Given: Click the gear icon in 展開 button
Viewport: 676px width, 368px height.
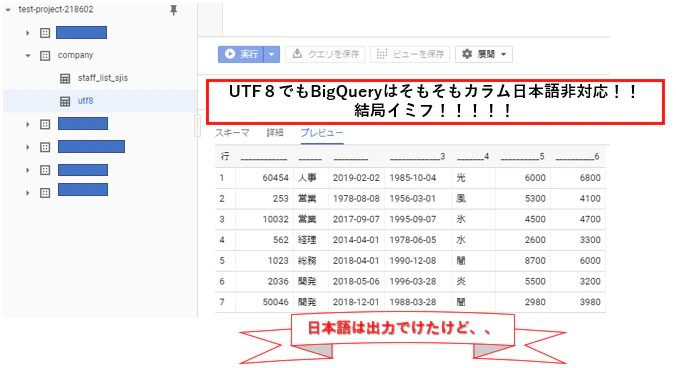Looking at the screenshot, I should point(467,54).
